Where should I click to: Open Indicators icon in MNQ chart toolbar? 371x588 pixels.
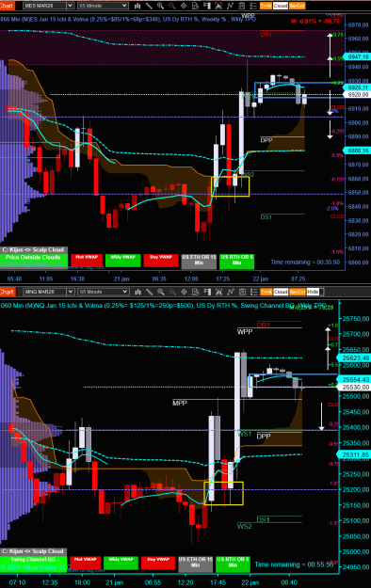pos(231,292)
